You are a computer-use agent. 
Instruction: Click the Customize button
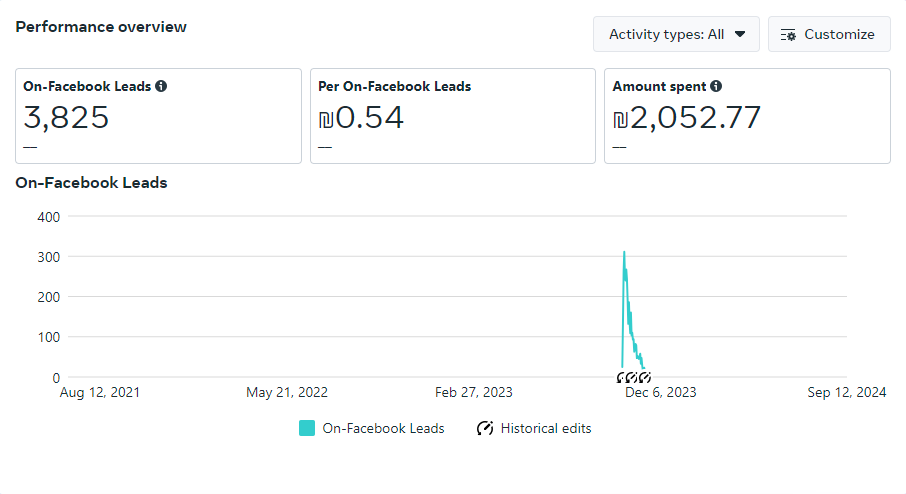point(829,35)
